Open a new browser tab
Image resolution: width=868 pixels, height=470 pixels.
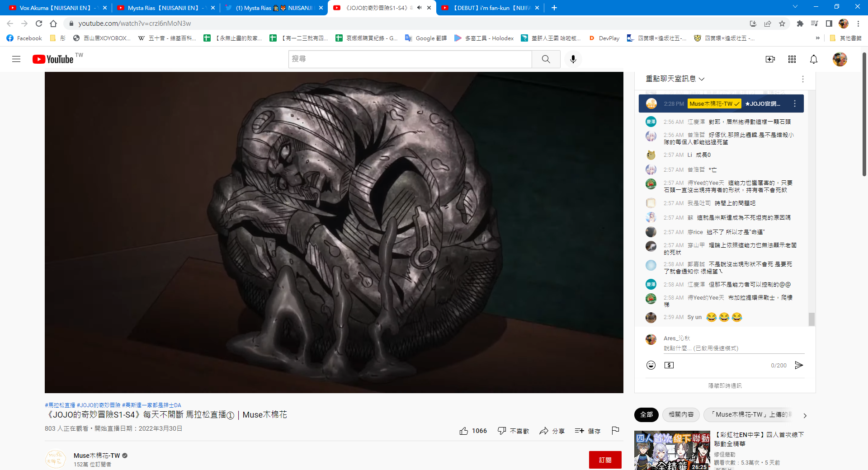(x=554, y=8)
